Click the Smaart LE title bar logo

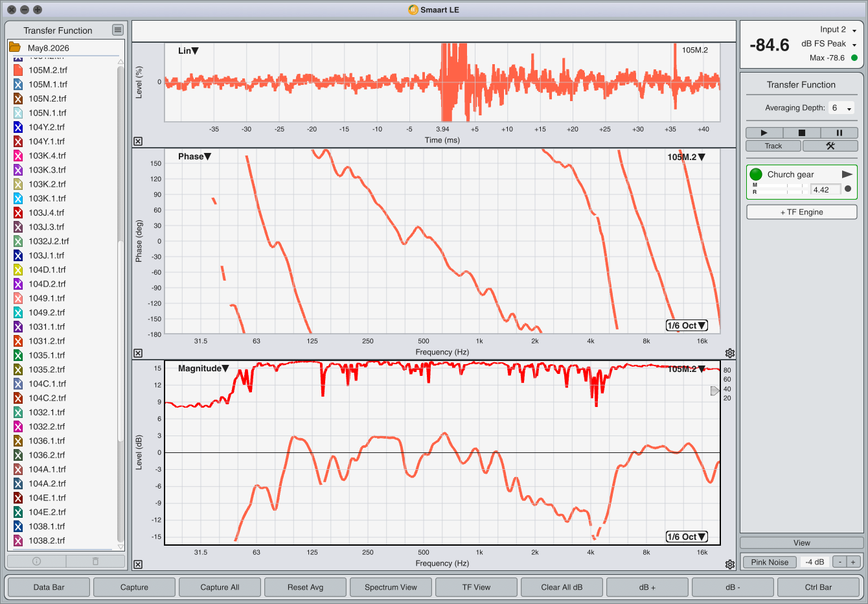point(413,10)
